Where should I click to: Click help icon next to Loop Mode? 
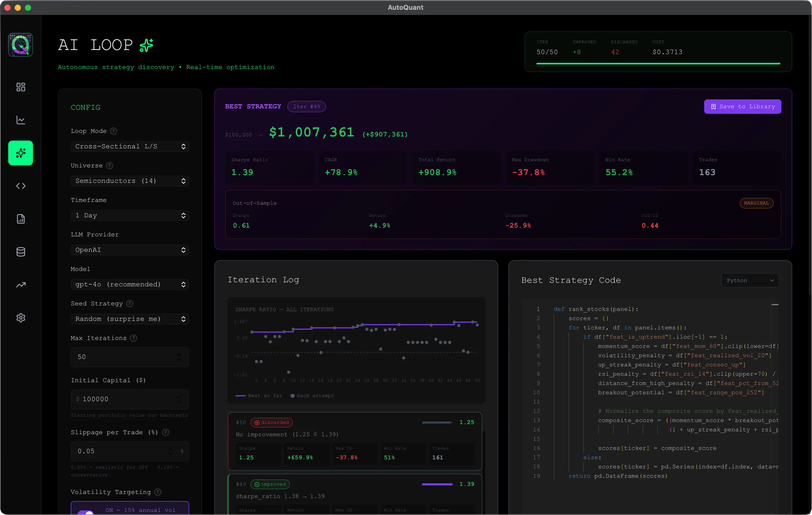[x=114, y=131]
